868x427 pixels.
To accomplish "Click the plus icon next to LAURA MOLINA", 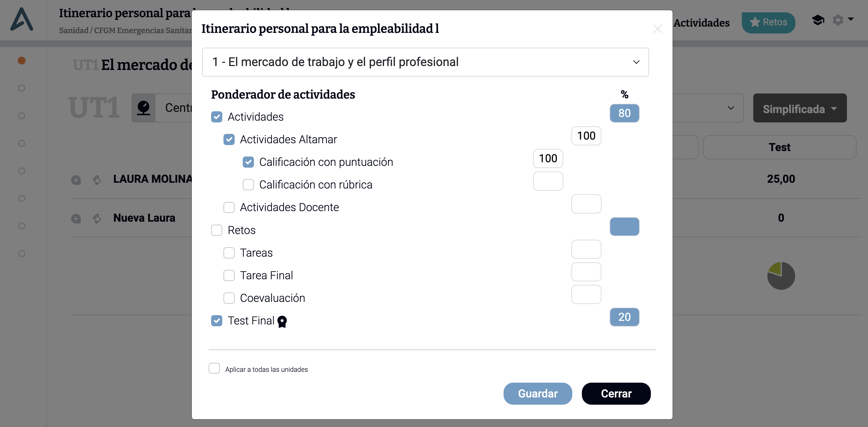I will 76,180.
